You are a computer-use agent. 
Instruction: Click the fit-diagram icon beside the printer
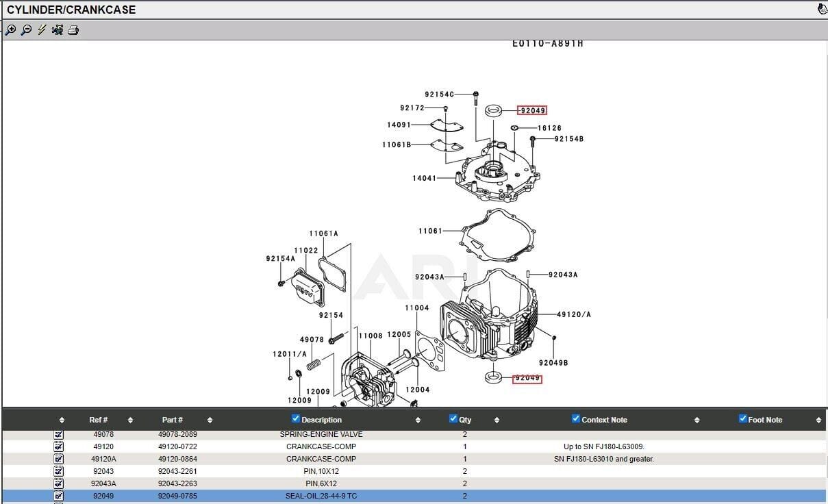click(x=58, y=30)
